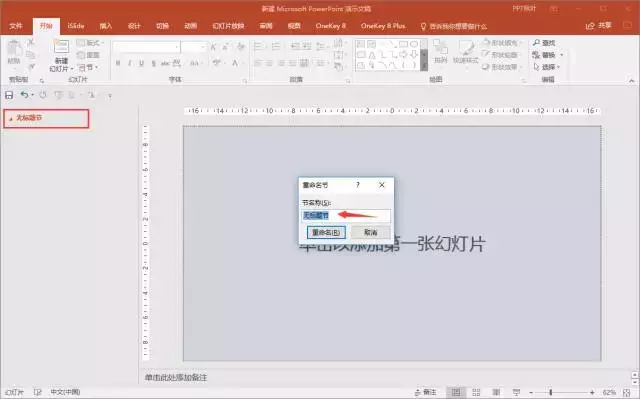Click the bullet list icon
Screen dimensions: 640x399
click(258, 46)
